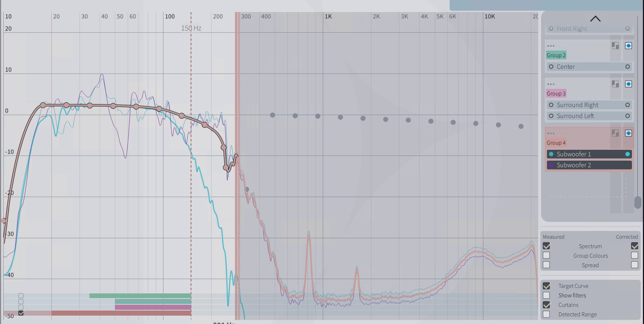Click the Group 2 checkerboard square icon
Image resolution: width=644 pixels, height=324 pixels.
tap(615, 46)
